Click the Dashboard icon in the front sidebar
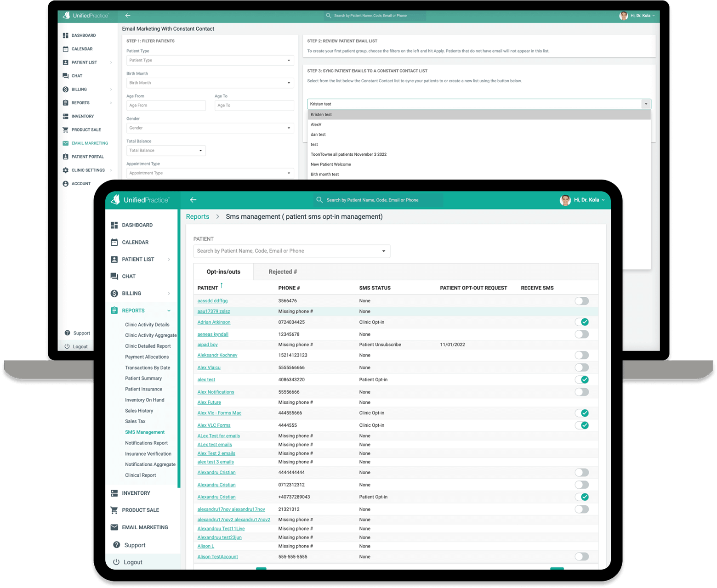This screenshot has width=717, height=588. click(114, 225)
